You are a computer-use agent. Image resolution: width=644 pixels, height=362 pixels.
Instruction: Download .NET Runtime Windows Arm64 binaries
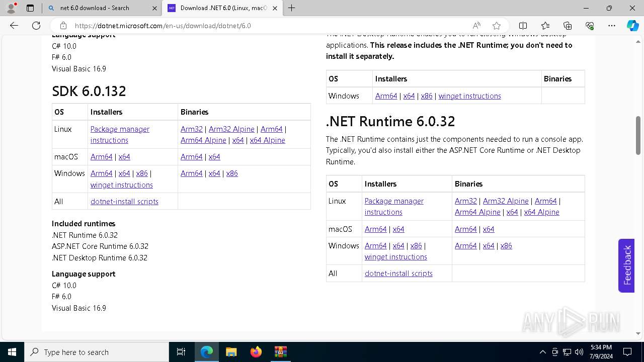pos(466,246)
